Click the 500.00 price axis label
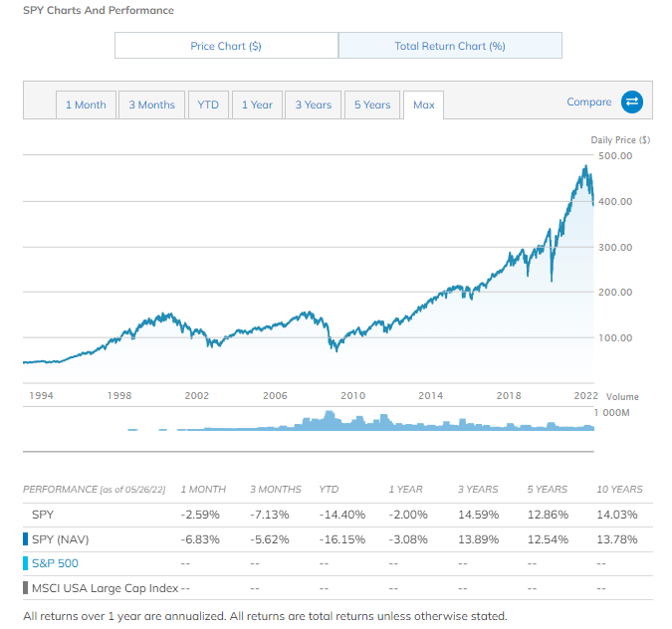 615,156
